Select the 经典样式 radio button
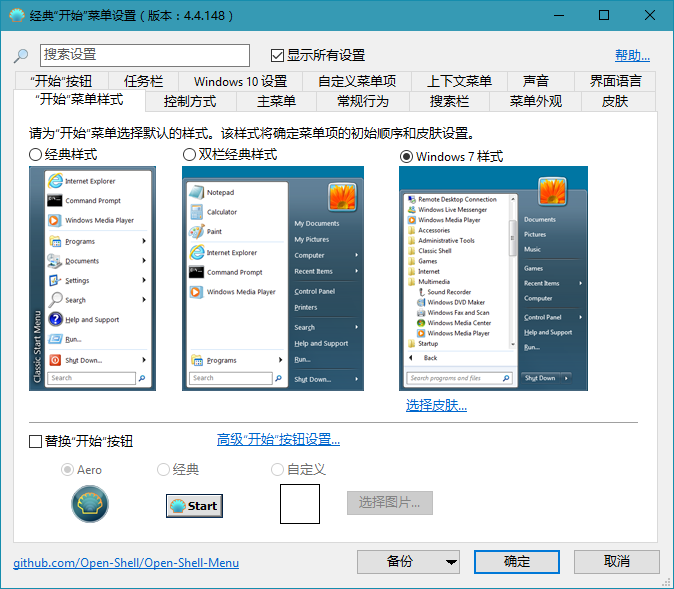 36,155
